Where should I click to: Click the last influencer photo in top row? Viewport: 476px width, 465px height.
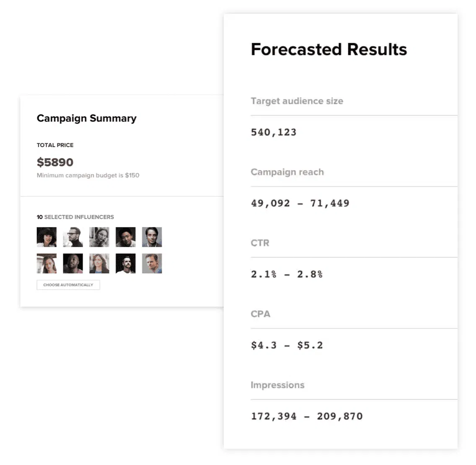[x=152, y=237]
